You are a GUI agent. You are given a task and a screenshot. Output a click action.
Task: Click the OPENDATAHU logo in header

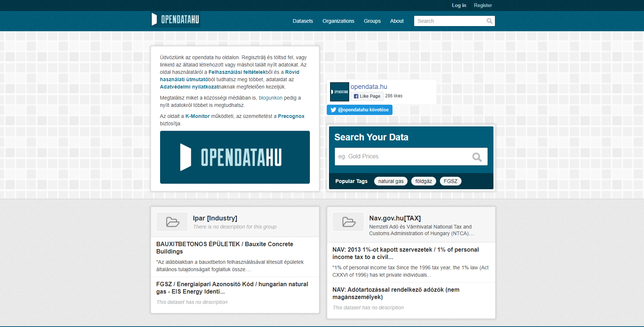(x=176, y=19)
